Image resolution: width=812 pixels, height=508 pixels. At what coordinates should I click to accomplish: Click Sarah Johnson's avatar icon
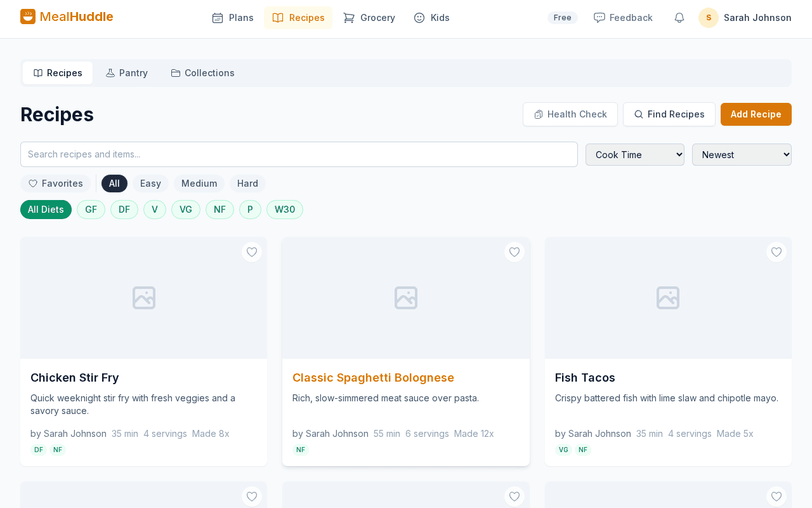coord(709,18)
